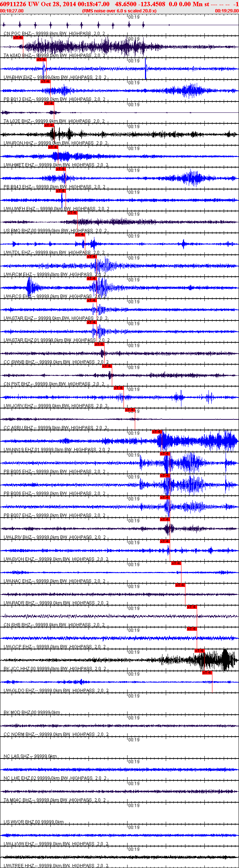Select the TA M04C BHZ station label
Image resolution: width=239 pixels, height=868 pixels.
54,800
